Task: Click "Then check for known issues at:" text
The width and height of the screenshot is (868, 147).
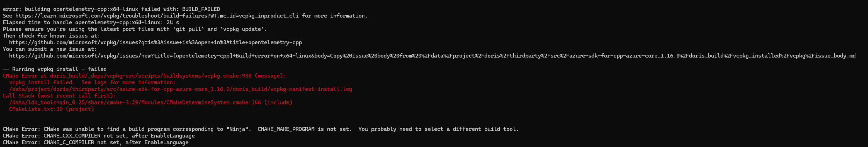Action: (51, 36)
